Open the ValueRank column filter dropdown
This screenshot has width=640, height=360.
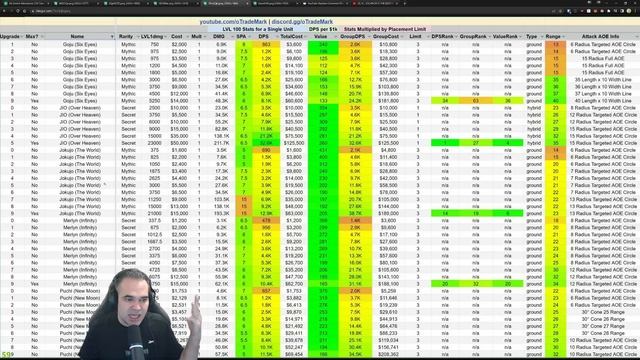tap(521, 37)
